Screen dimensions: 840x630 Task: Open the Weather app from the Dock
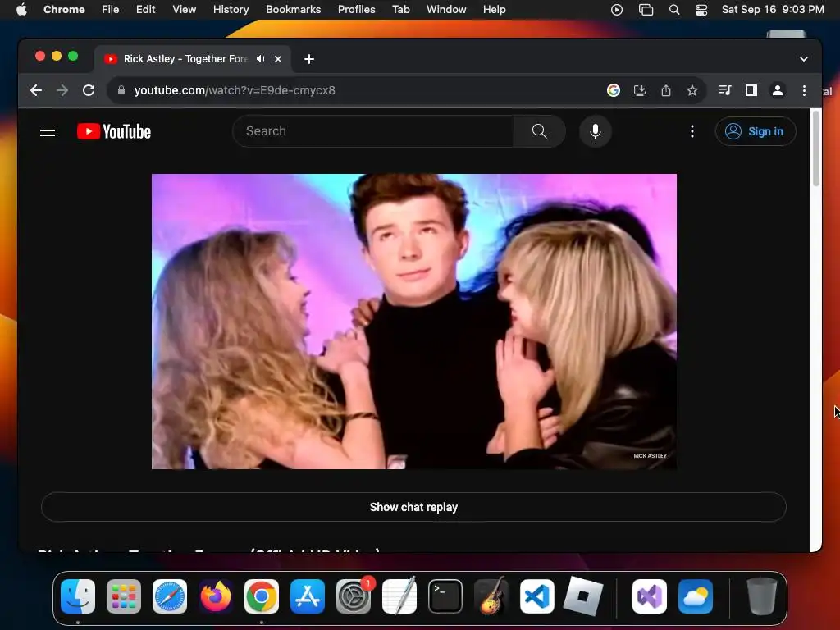point(696,596)
